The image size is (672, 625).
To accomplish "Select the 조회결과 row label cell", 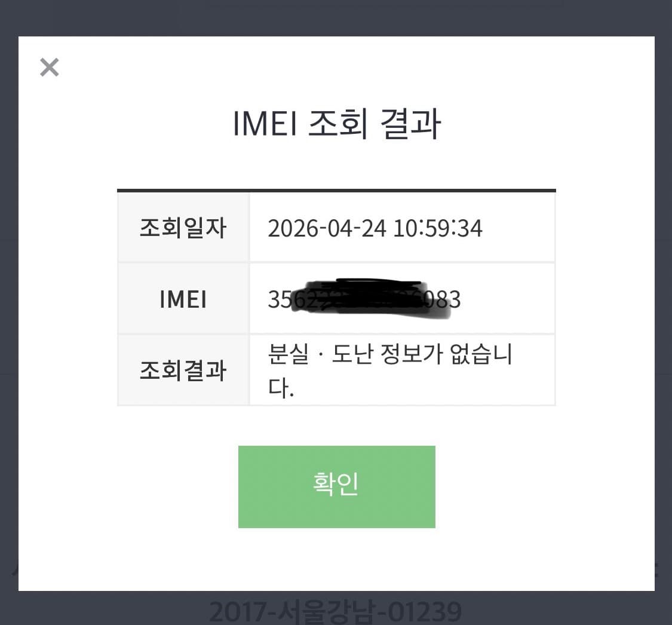I will 182,369.
